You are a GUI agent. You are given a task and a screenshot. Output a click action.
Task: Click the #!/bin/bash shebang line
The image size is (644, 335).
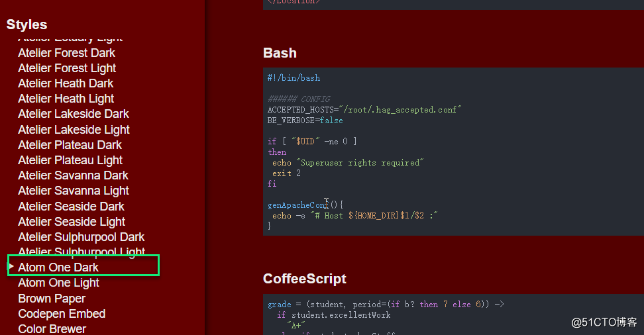294,78
